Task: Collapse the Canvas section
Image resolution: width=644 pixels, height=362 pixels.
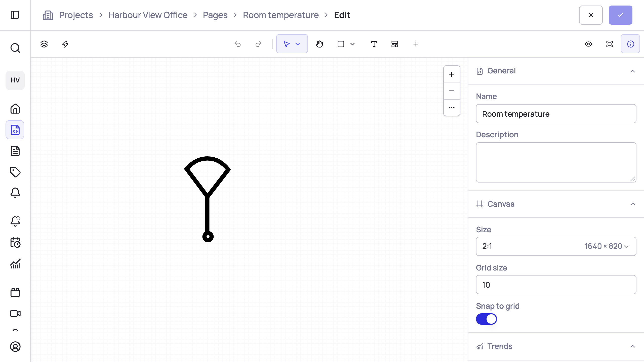Action: tap(633, 204)
